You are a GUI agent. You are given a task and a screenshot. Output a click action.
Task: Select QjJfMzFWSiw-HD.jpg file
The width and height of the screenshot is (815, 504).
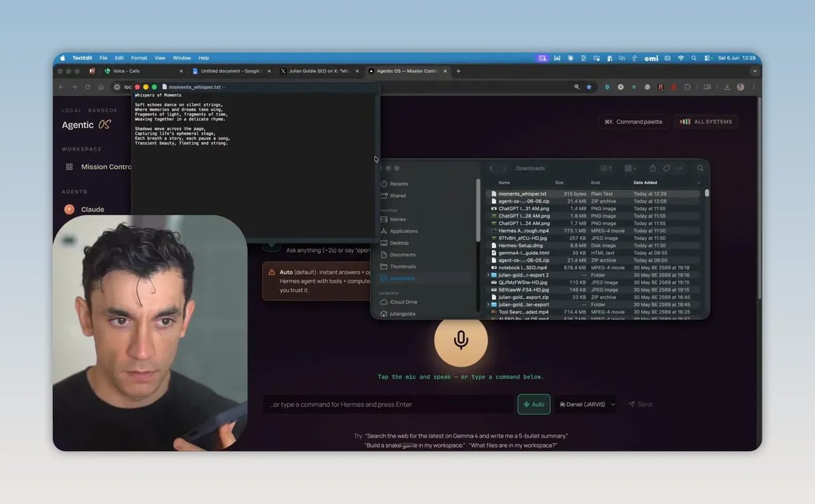click(x=593, y=283)
